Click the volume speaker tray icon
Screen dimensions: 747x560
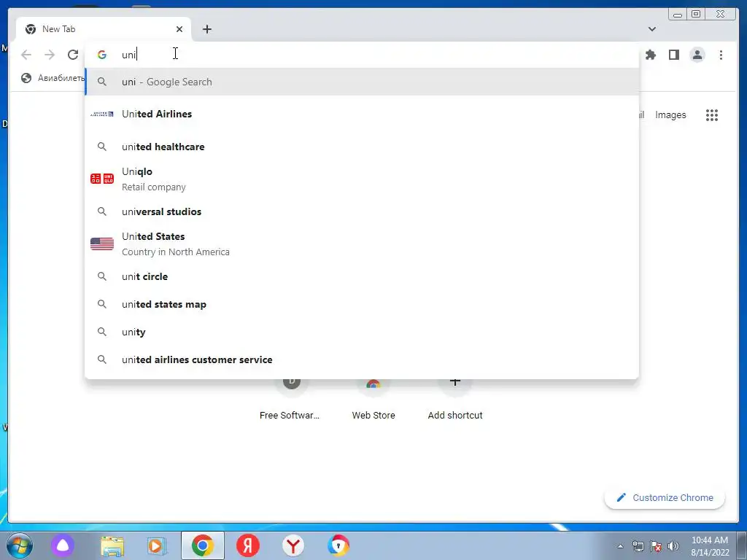pos(673,546)
